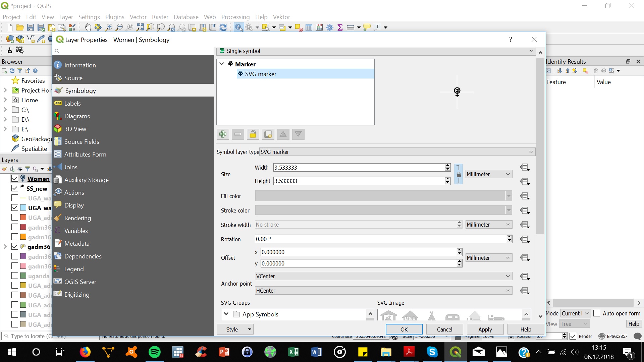
Task: Change Offset unit Millimeter dropdown
Action: point(489,258)
